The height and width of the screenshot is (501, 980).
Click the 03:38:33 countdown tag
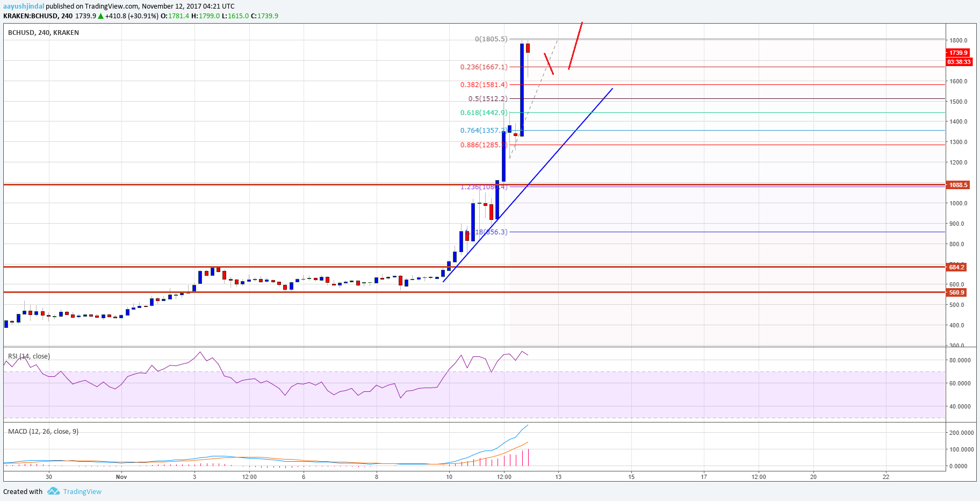tap(959, 62)
